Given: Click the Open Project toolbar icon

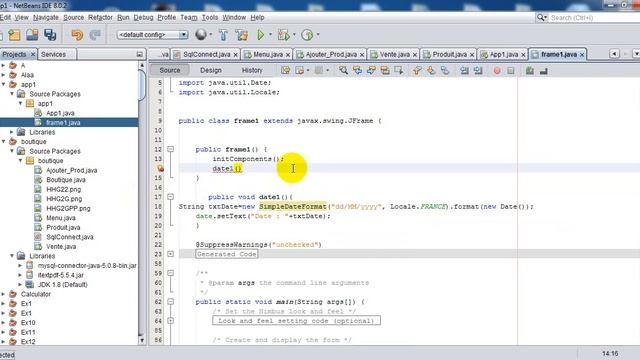Looking at the screenshot, I should point(32,35).
